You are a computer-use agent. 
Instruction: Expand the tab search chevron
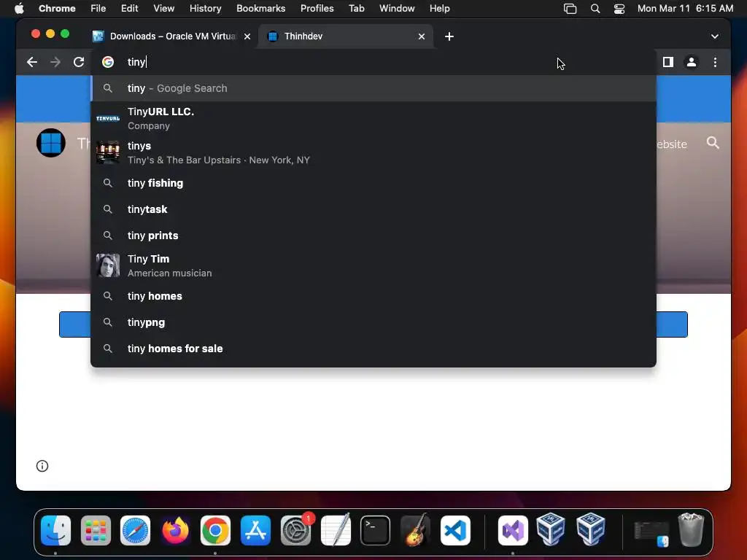pos(715,36)
